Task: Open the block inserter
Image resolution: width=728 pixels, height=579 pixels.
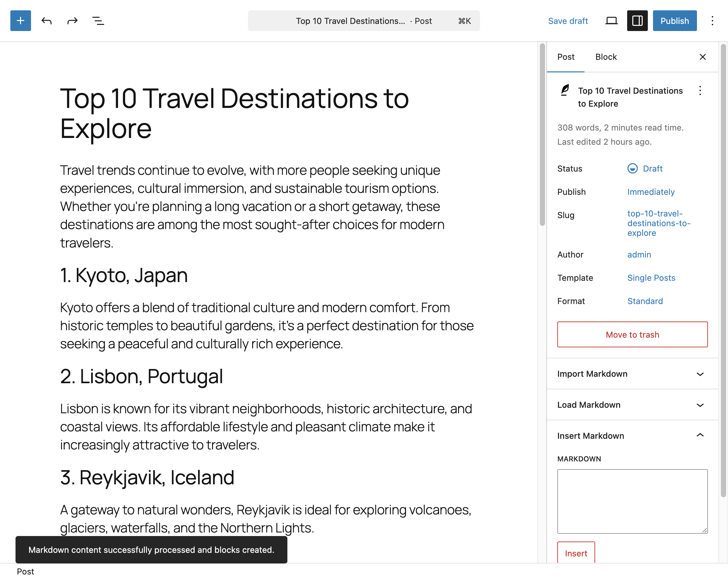Action: click(x=20, y=21)
